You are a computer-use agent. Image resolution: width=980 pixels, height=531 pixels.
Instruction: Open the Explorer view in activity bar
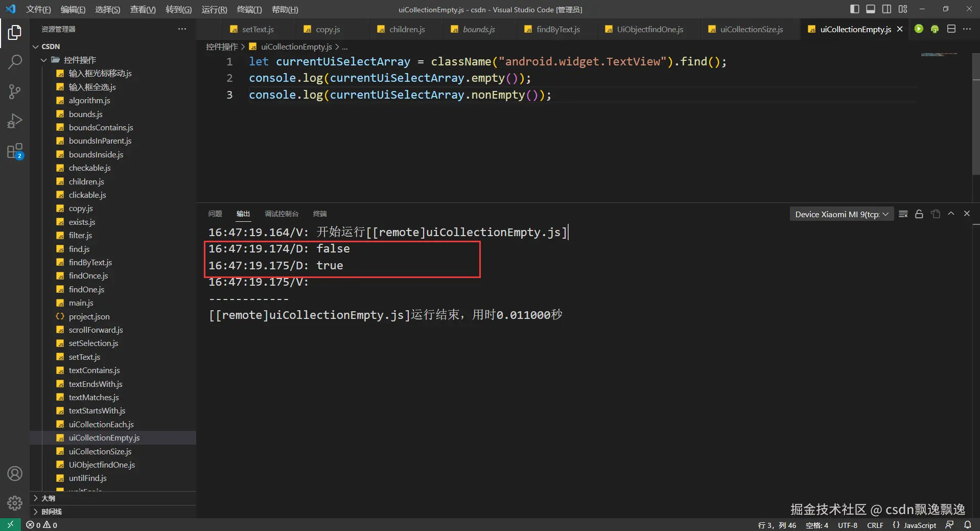[x=15, y=32]
